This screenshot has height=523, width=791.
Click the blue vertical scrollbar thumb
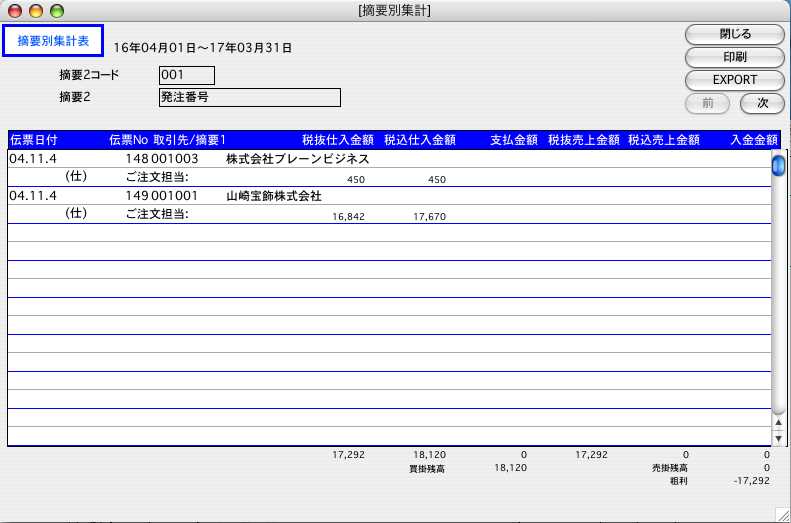778,165
